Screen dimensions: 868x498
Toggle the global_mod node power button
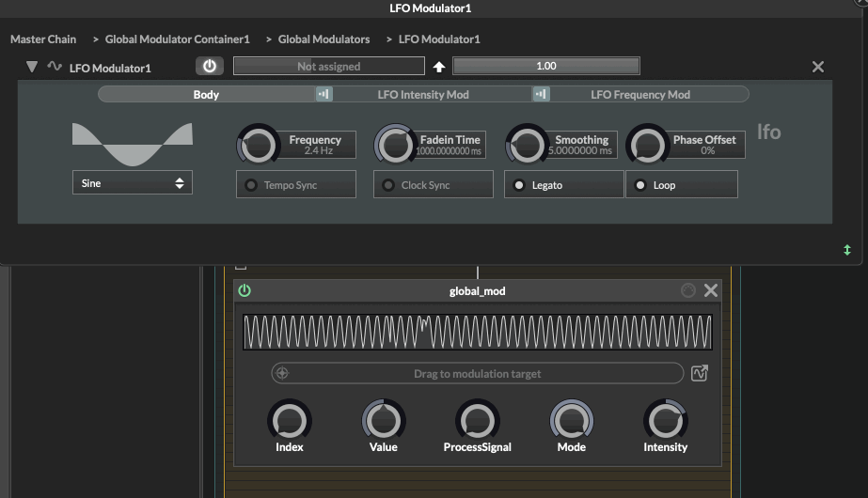[245, 290]
